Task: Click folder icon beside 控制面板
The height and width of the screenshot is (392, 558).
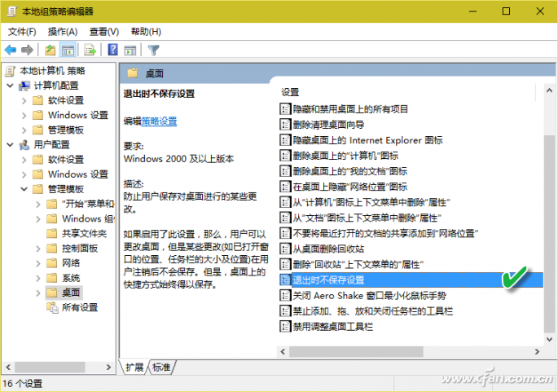Action: click(52, 249)
